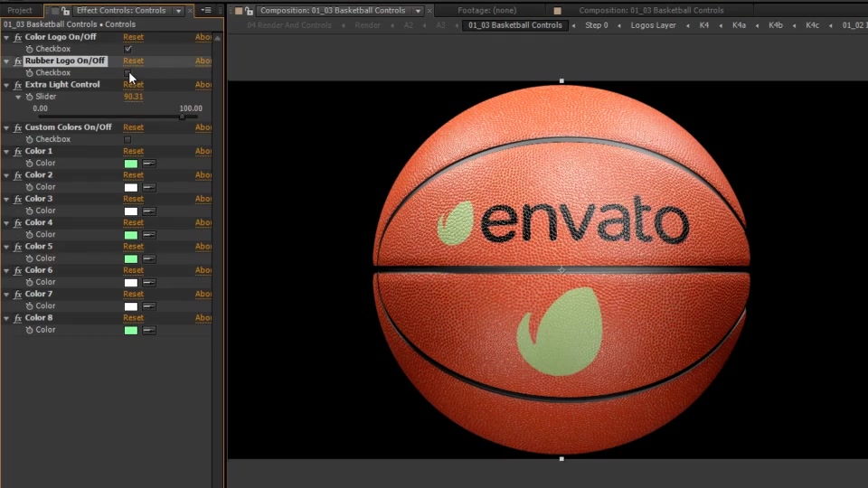Collapse the Color 8 effect group
The width and height of the screenshot is (868, 488).
tap(6, 317)
